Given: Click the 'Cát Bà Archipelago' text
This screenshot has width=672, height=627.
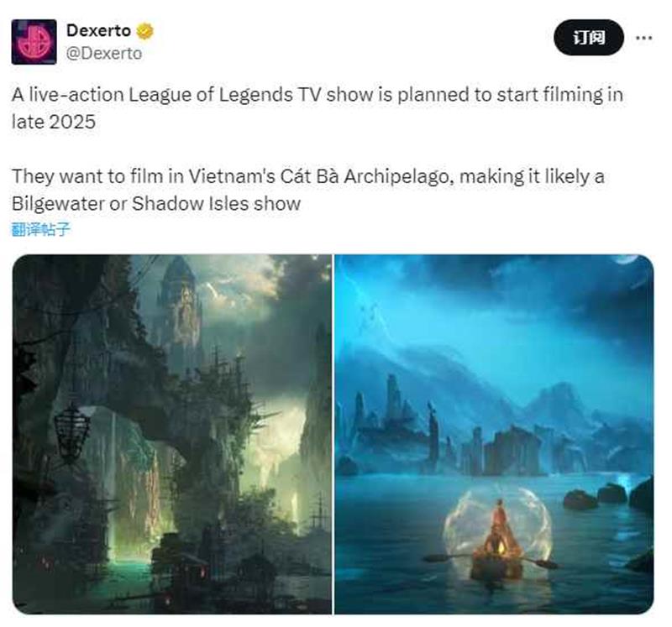Looking at the screenshot, I should (x=367, y=176).
